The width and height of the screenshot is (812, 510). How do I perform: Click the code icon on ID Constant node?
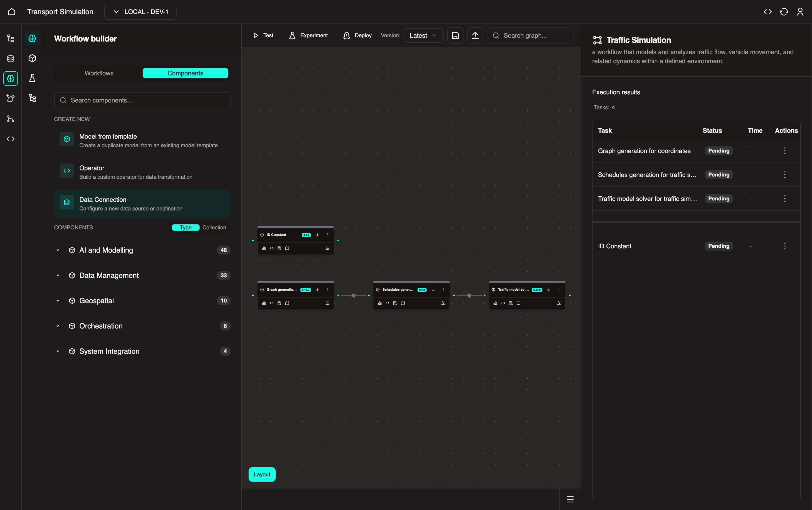pyautogui.click(x=272, y=248)
